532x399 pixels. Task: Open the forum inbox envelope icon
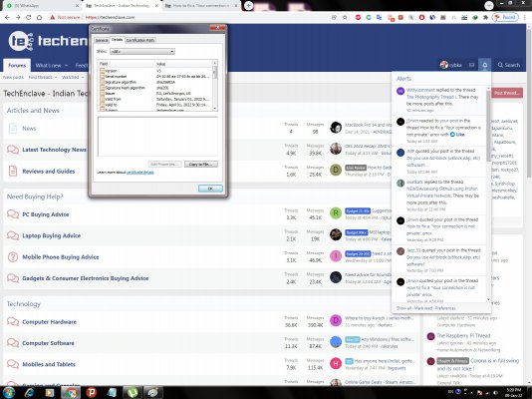tap(471, 65)
